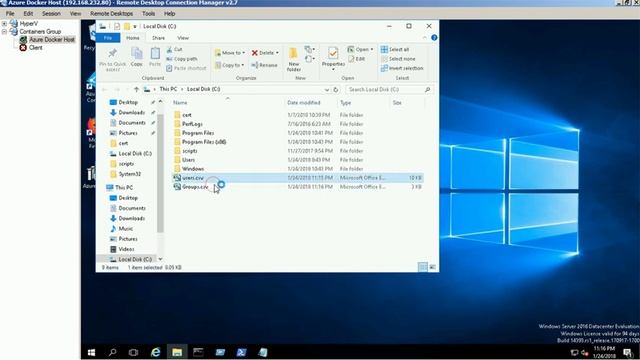Open taskbar search magnifier

pyautogui.click(x=113, y=352)
